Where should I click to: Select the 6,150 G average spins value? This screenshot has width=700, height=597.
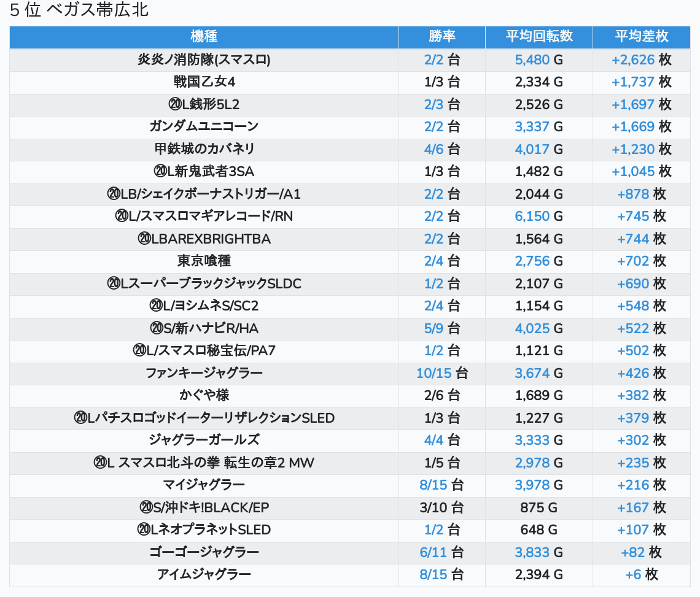(539, 216)
